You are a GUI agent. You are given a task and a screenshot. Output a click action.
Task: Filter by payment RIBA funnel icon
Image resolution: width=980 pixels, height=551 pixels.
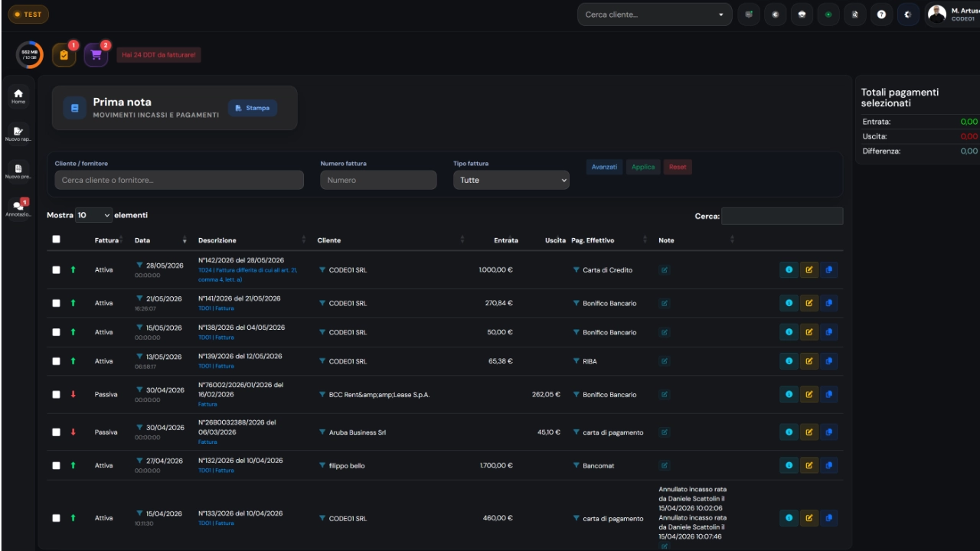click(577, 361)
